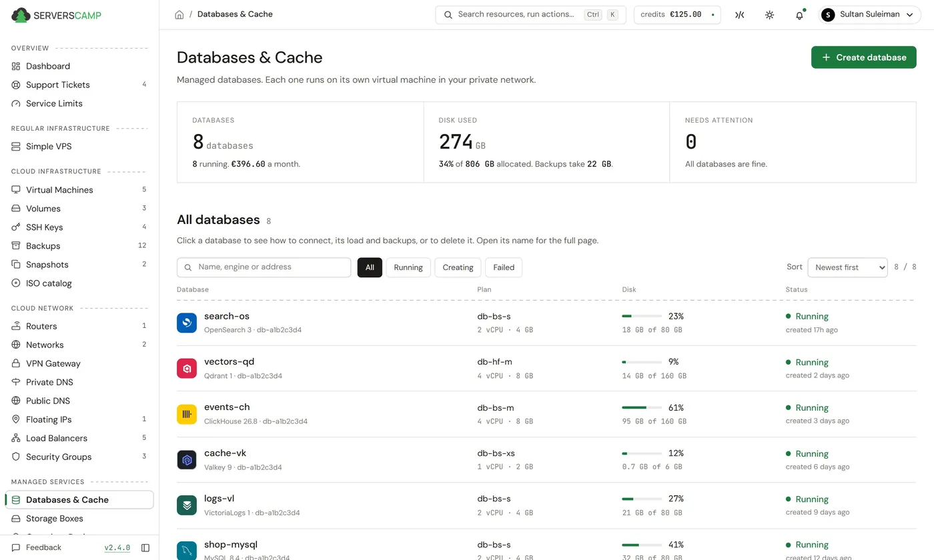Click the credits €125.00 indicator
The image size is (934, 560).
(677, 15)
